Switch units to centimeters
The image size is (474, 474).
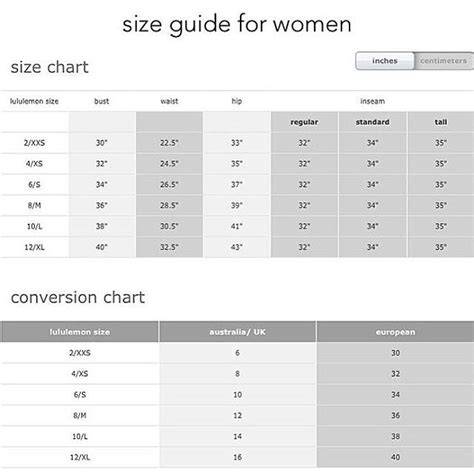coord(444,61)
